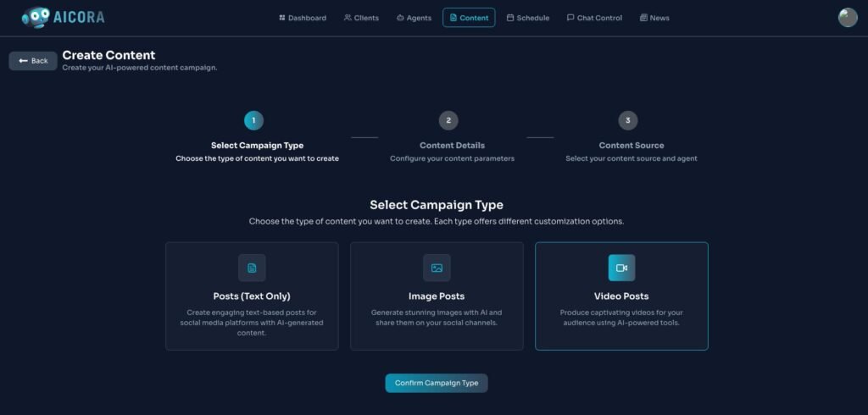Choose the Image Posts campaign card
This screenshot has width=868, height=415.
437,296
